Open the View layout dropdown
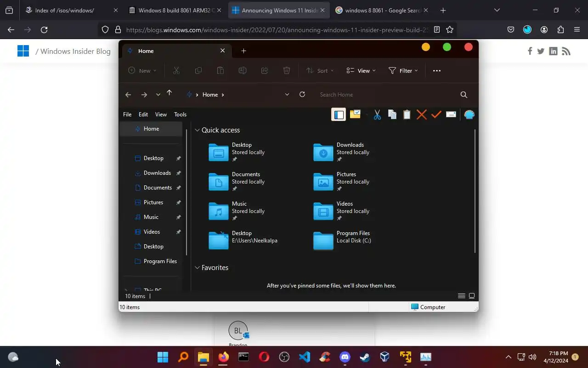Viewport: 588px width, 368px height. pos(361,70)
